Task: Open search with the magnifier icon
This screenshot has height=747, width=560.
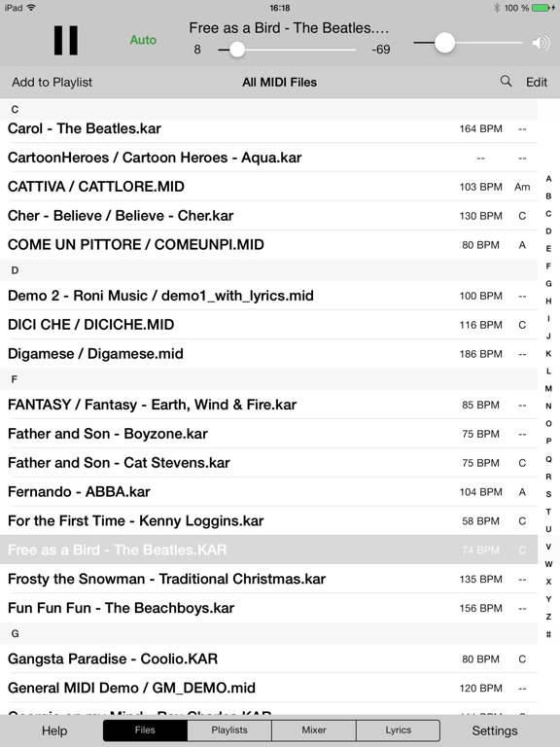Action: (506, 82)
